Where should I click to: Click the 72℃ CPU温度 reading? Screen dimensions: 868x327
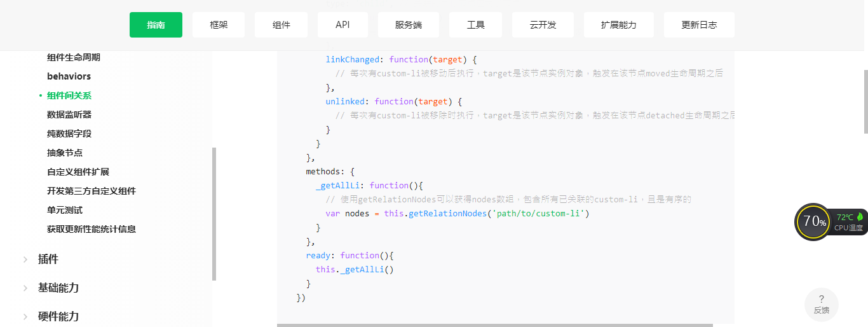[849, 222]
